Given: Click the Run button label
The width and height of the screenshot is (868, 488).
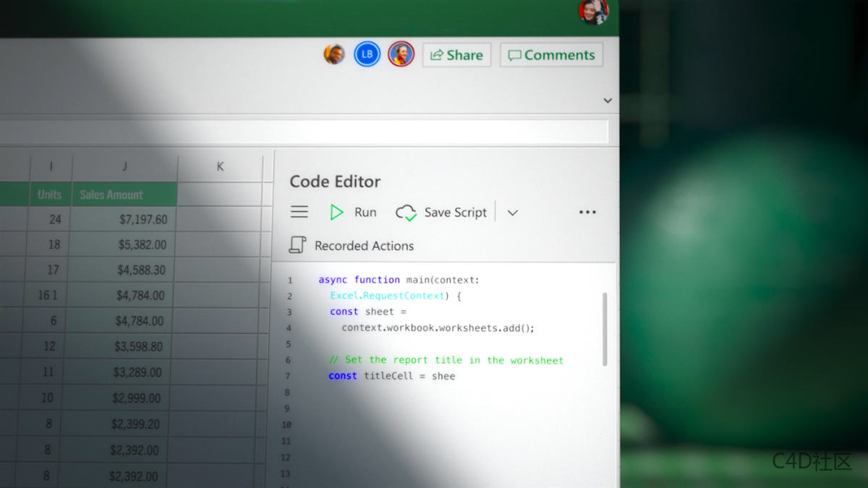Looking at the screenshot, I should click(x=365, y=212).
